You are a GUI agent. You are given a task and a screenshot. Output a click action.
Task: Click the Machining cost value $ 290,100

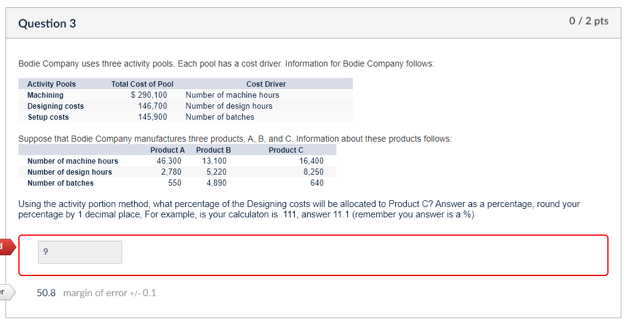(x=149, y=95)
